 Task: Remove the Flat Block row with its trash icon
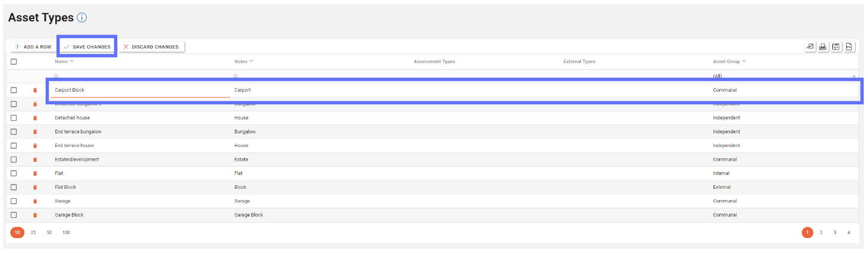tap(35, 188)
